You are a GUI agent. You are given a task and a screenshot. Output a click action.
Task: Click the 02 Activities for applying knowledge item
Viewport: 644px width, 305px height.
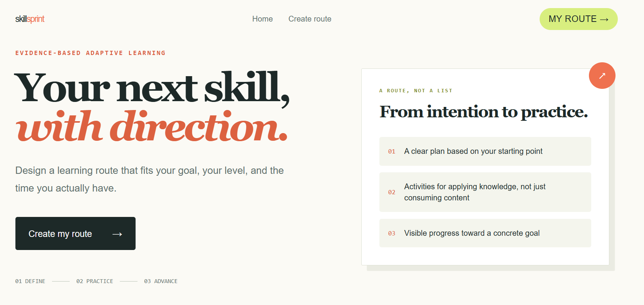click(x=485, y=192)
